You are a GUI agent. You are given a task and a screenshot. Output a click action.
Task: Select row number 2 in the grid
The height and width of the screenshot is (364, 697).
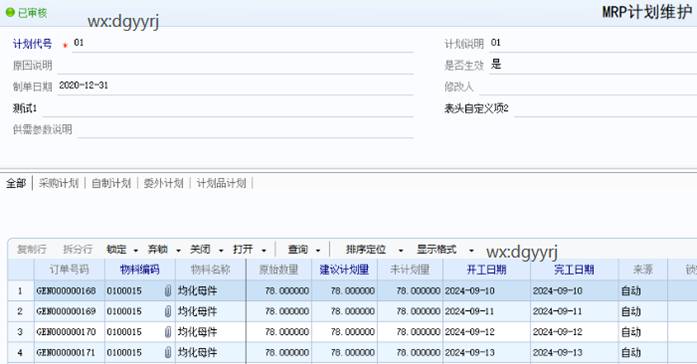tap(20, 312)
